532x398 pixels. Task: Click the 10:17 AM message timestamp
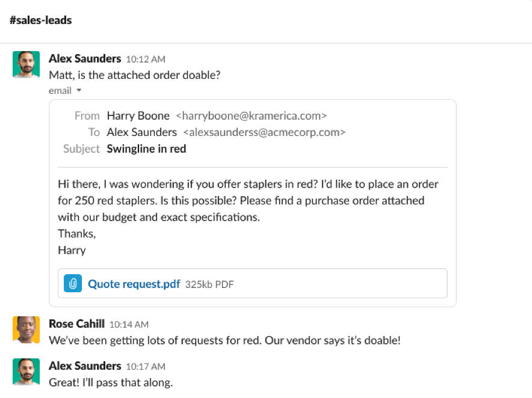(x=145, y=366)
